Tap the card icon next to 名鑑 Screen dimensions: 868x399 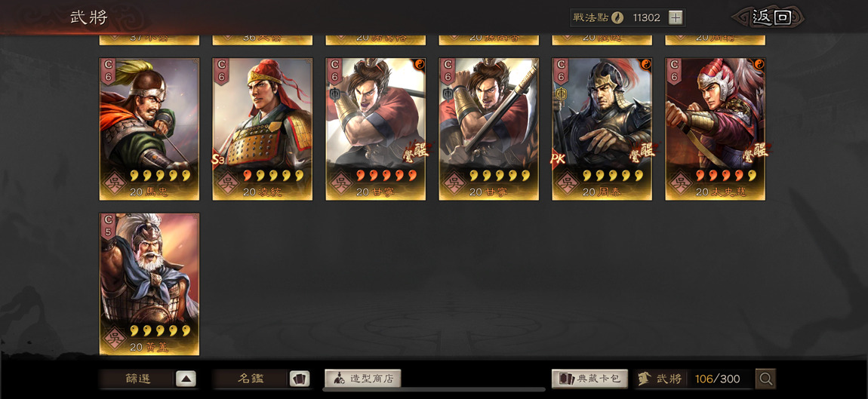point(299,379)
